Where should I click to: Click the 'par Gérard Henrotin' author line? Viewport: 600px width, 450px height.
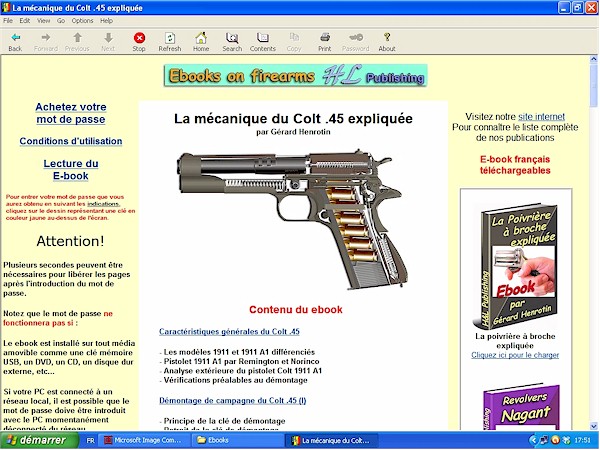click(293, 132)
